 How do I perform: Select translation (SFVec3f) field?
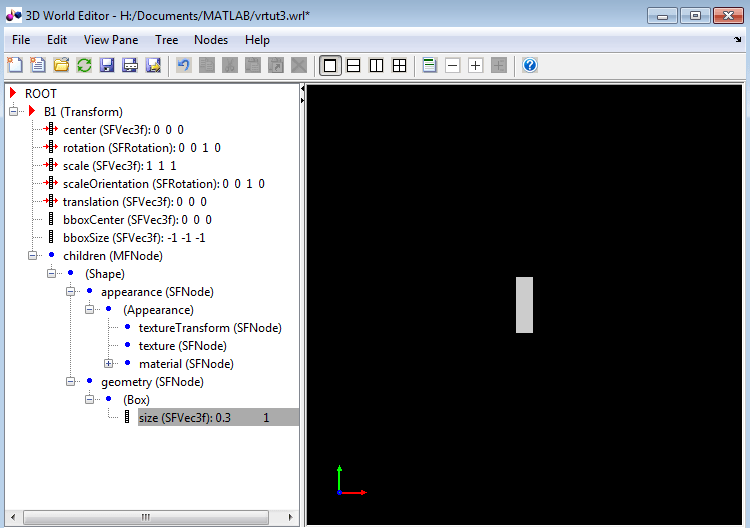(x=135, y=202)
